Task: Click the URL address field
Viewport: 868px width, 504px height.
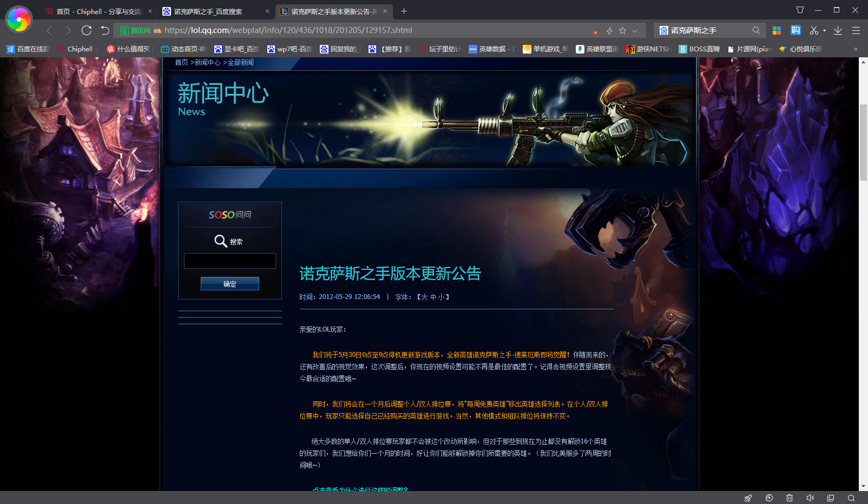Action: (373, 30)
